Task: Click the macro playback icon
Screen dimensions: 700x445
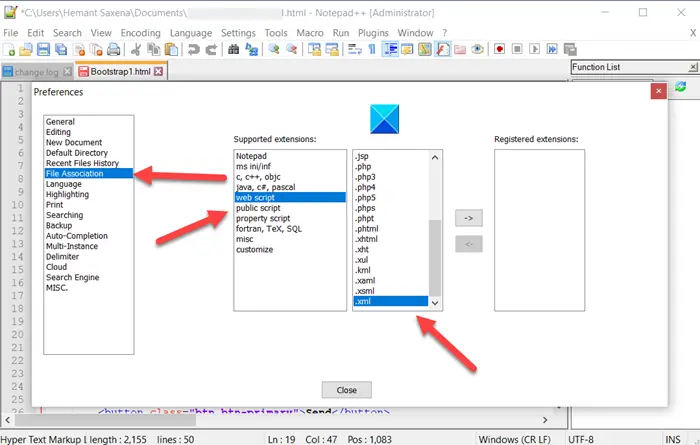Action: coord(534,49)
